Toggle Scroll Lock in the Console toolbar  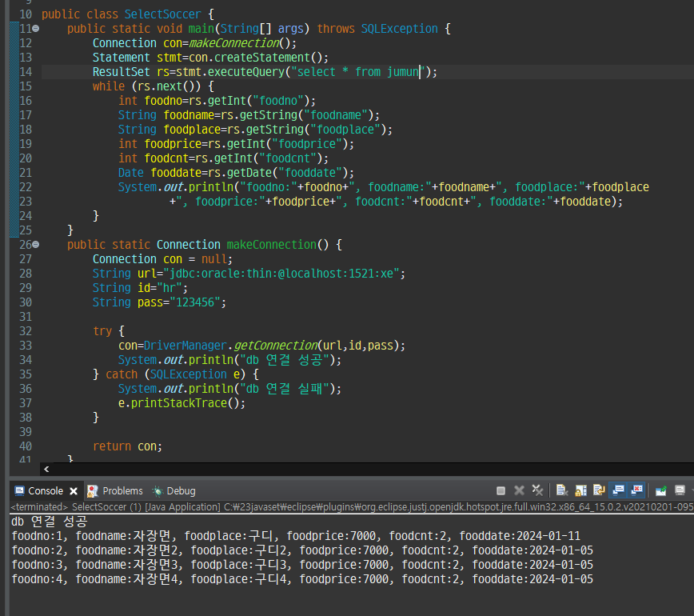point(580,490)
